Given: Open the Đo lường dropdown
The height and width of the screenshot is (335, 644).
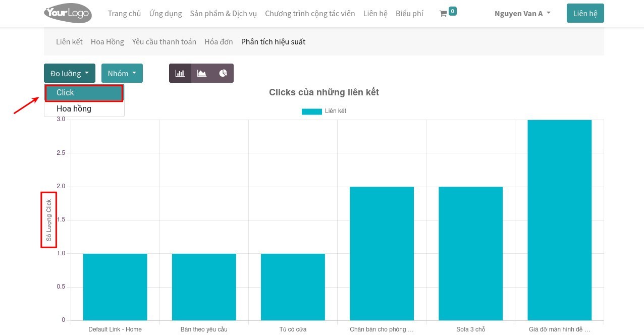Looking at the screenshot, I should click(x=70, y=73).
